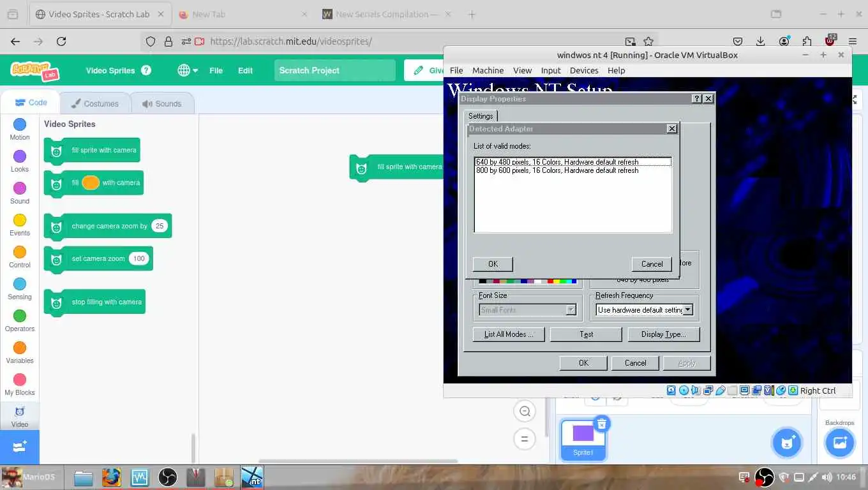Open the Scratch Edit menu
Viewport: 868px width, 490px height.
(245, 70)
